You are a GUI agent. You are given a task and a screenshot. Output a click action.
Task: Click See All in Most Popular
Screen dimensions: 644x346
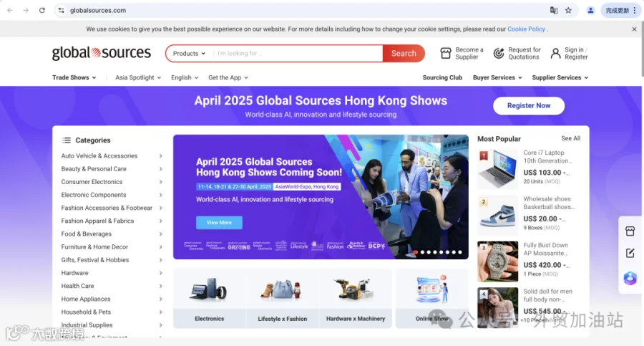571,138
